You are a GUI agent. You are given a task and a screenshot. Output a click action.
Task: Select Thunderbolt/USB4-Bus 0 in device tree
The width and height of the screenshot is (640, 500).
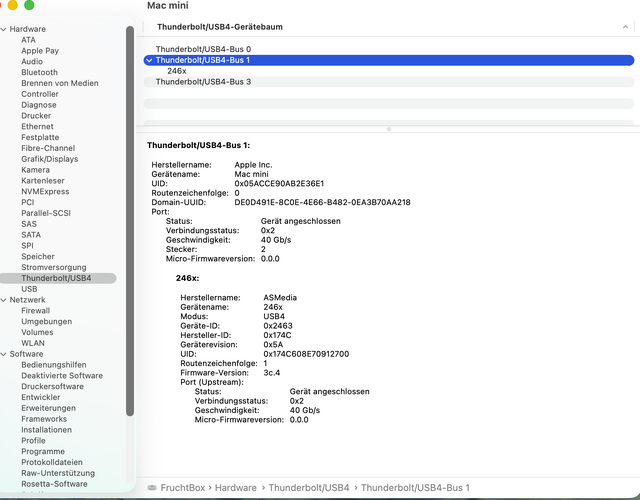(203, 49)
